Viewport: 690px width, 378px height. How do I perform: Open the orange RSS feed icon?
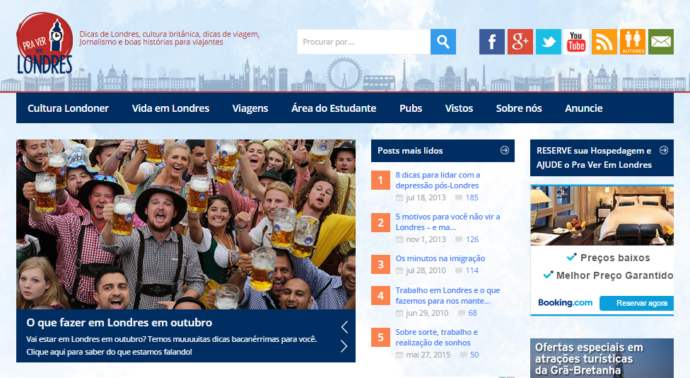coord(604,42)
